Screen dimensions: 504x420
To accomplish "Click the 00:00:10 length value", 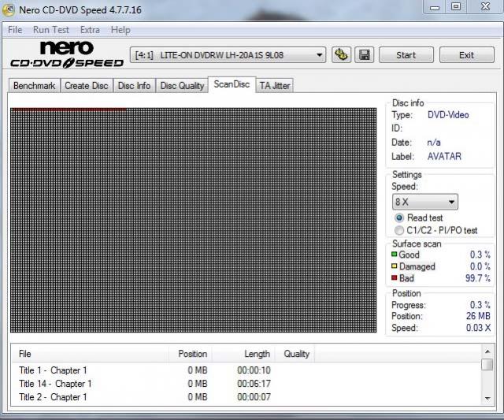I will 254,370.
